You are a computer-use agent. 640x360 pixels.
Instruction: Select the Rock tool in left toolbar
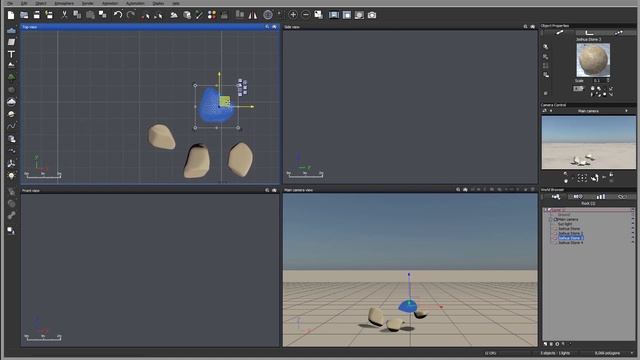click(11, 89)
